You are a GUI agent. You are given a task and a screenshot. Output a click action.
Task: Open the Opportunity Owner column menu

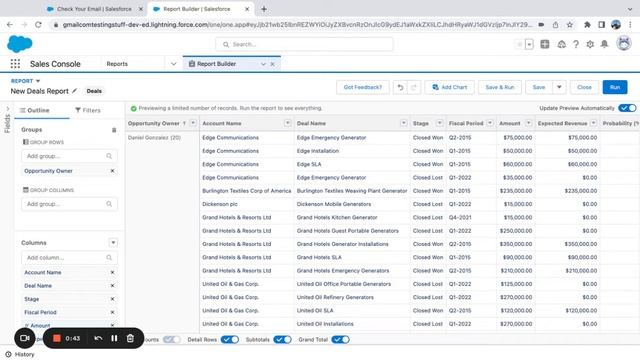(193, 123)
